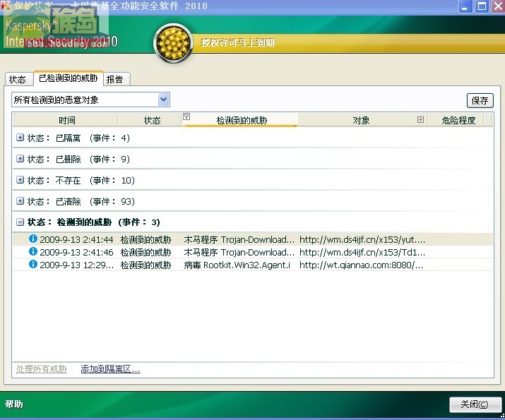The height and width of the screenshot is (420, 505).
Task: Click the 添加到隔离区 link
Action: 110,369
